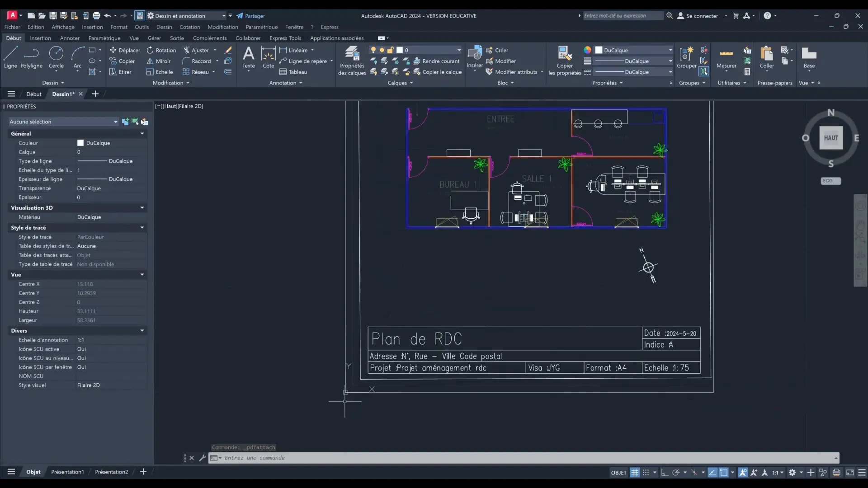Toggle annotation objects visibility in status bar
Viewport: 868px width, 488px height.
pos(743,473)
